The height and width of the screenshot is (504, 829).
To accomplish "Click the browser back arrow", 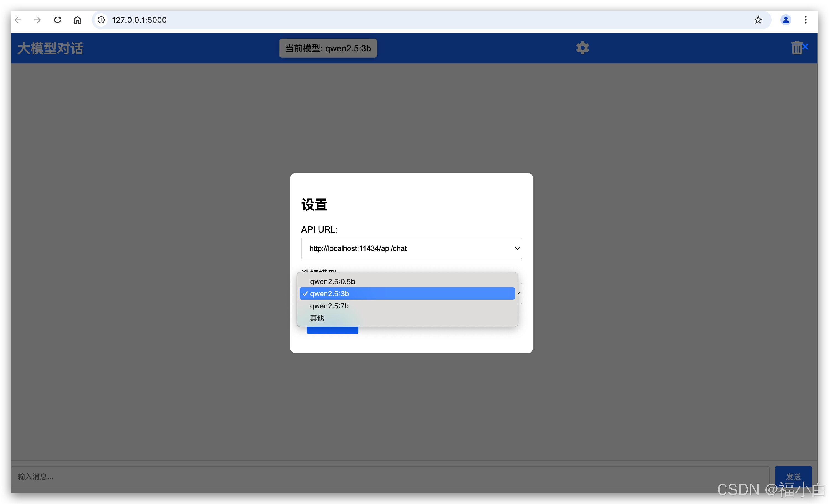I will point(18,20).
